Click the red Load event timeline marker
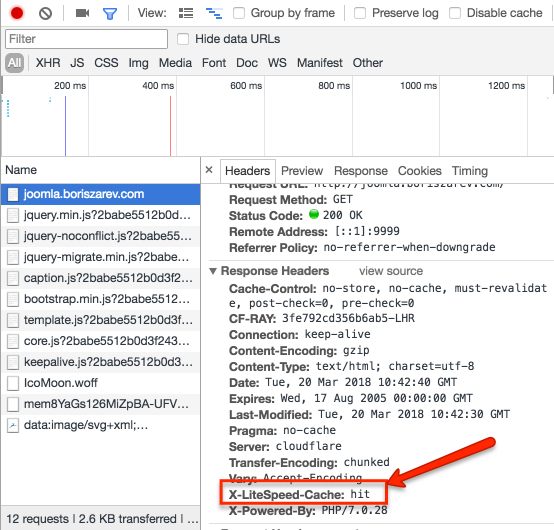The image size is (554, 530). (170, 126)
